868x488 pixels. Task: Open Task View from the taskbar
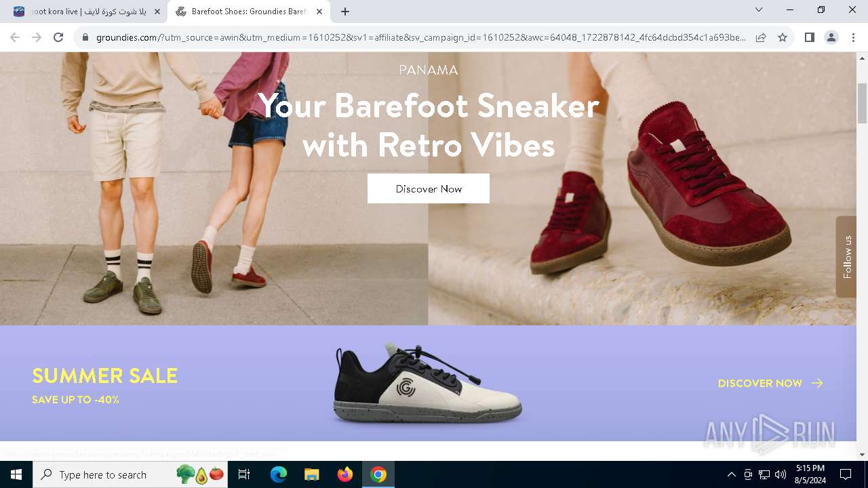[x=244, y=474]
